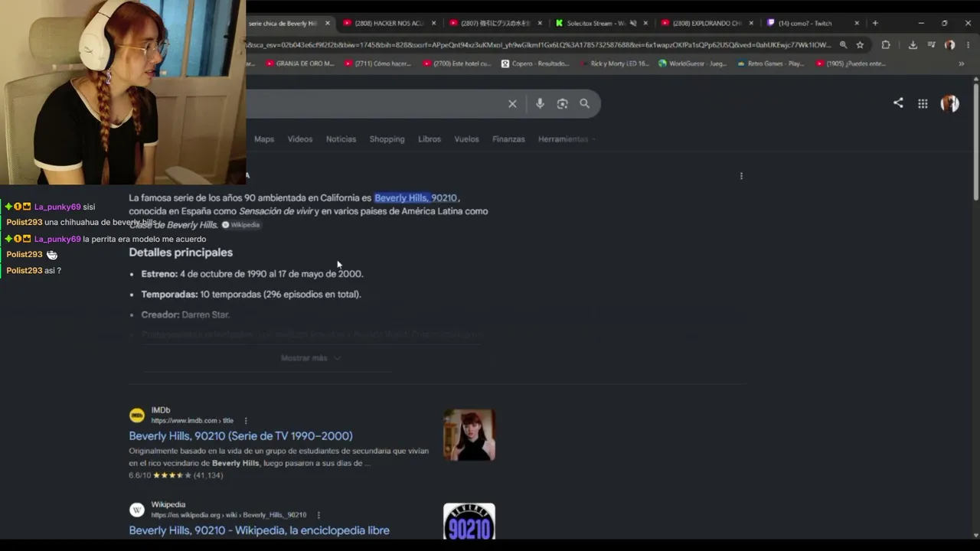Switch to the Noticias search tab
Screen dimensions: 980x551
pos(341,139)
